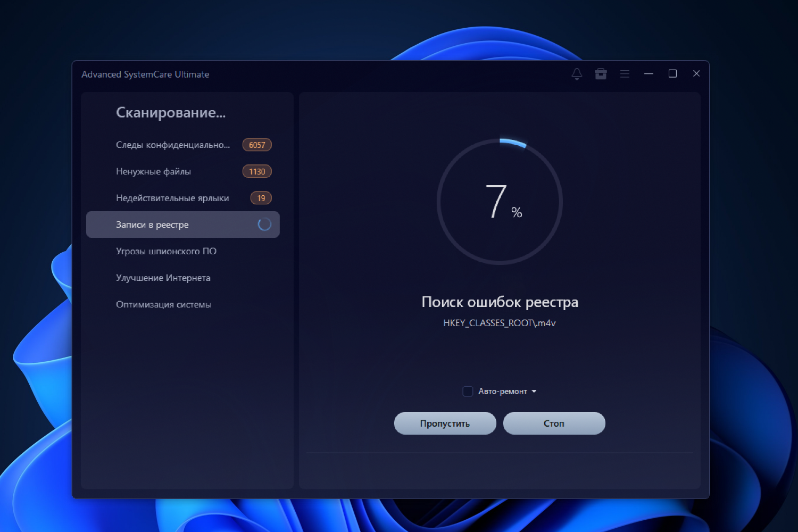Close the Advanced SystemCare window
The width and height of the screenshot is (798, 532).
(696, 73)
